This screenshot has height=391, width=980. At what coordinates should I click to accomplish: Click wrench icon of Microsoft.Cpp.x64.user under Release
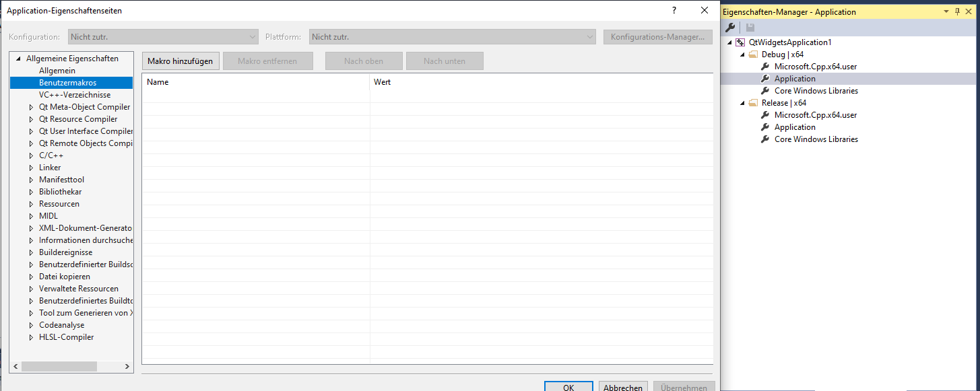click(x=765, y=115)
